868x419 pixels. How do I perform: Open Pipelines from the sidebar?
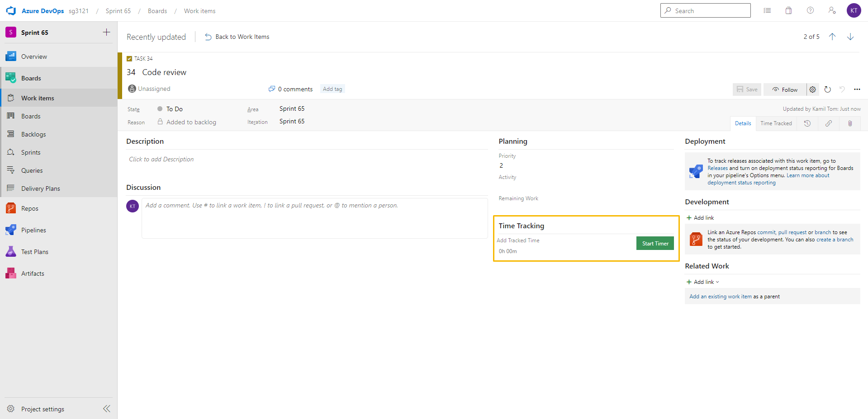pyautogui.click(x=33, y=230)
